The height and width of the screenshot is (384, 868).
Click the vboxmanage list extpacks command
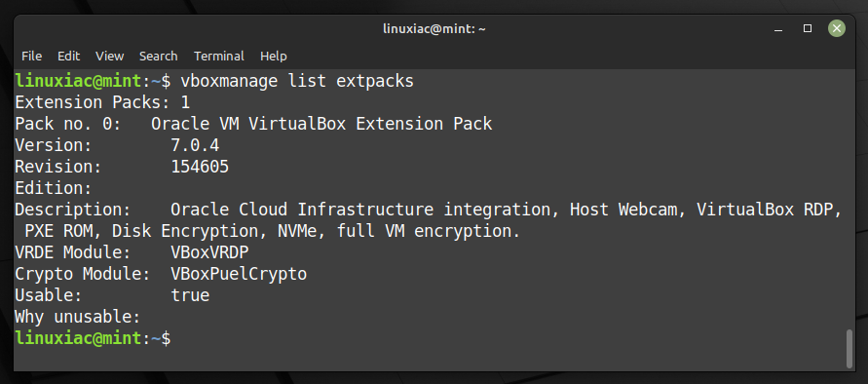[x=297, y=82]
